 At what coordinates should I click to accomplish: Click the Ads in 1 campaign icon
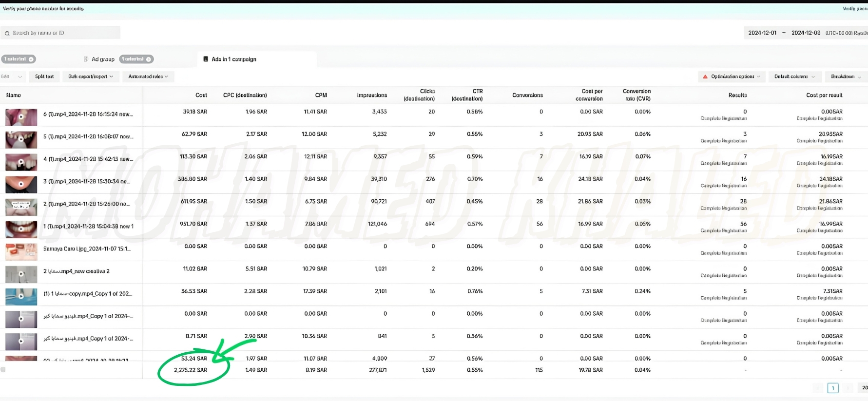206,59
